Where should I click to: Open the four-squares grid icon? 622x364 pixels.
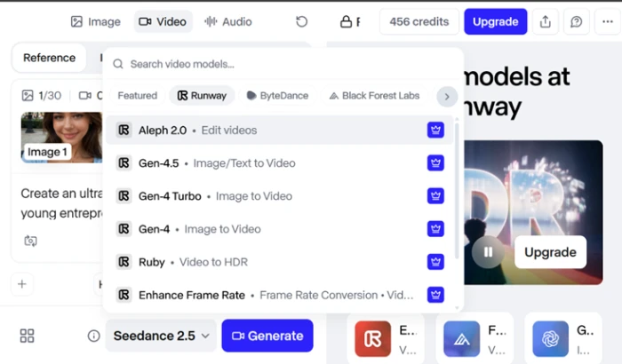pyautogui.click(x=27, y=336)
